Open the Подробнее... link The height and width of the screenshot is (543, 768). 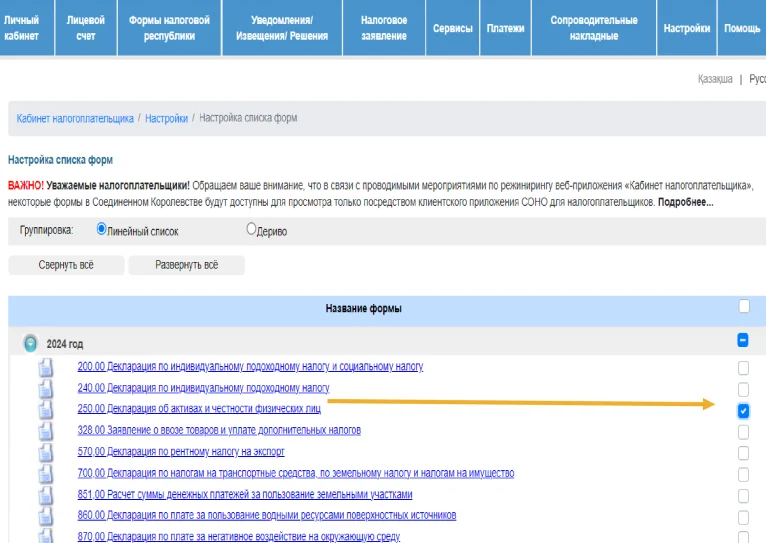click(685, 202)
